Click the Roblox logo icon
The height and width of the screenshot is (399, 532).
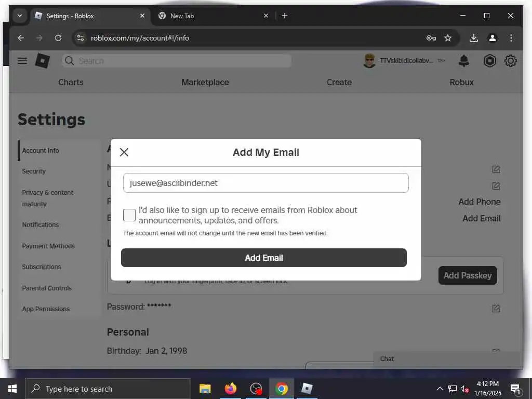click(43, 61)
